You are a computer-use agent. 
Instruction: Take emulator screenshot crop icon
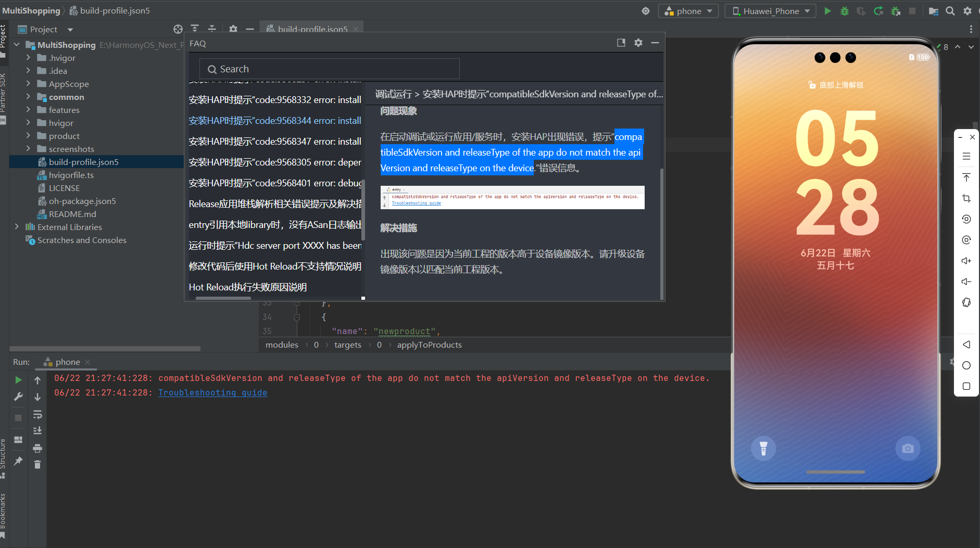click(966, 198)
